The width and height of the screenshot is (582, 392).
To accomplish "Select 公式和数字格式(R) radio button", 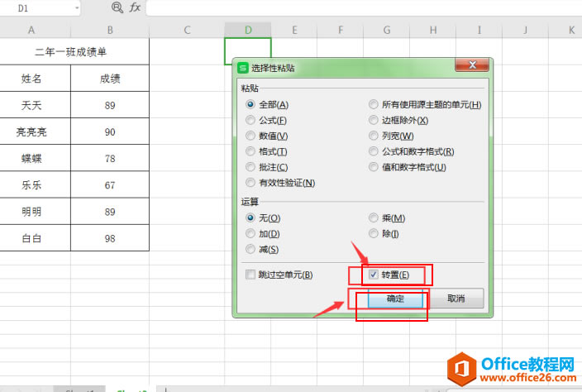I will tap(374, 151).
